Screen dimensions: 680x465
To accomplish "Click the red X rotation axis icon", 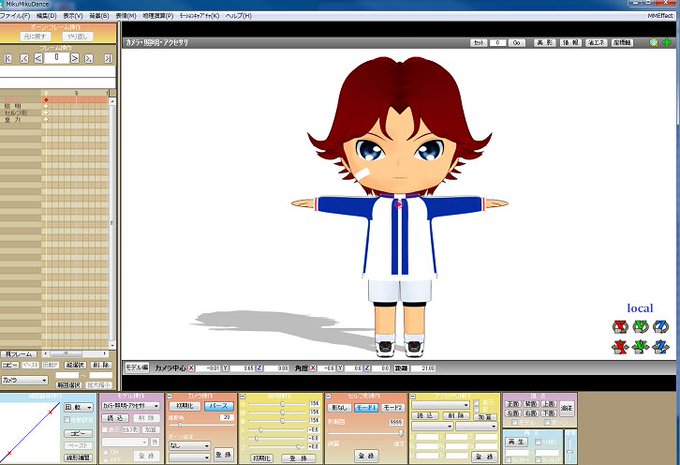I will [x=621, y=327].
